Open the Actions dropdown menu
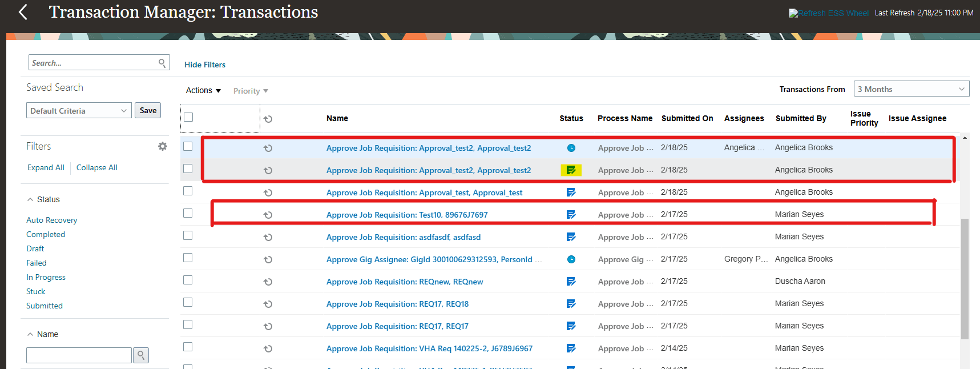Viewport: 980px width, 369px height. (x=203, y=90)
